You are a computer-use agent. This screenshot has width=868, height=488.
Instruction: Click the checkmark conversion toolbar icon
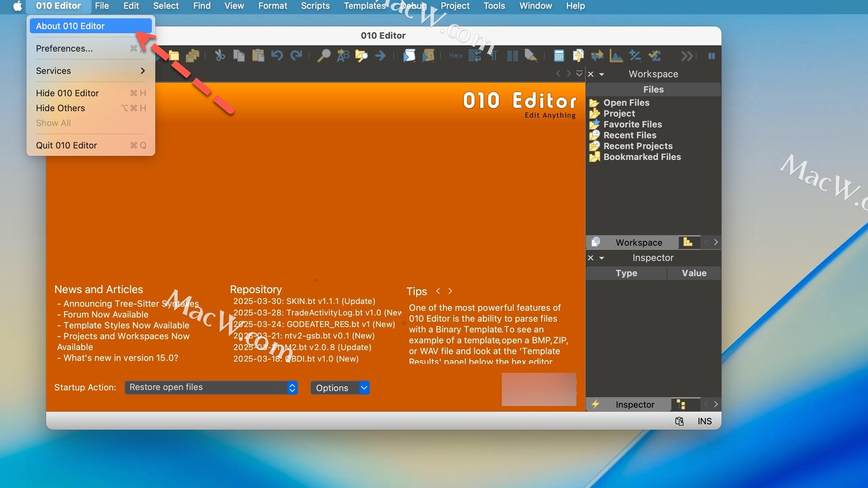654,56
